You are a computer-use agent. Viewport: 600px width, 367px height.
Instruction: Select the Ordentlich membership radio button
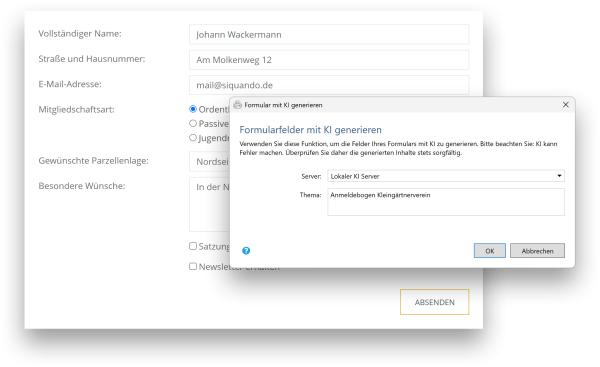pyautogui.click(x=193, y=109)
